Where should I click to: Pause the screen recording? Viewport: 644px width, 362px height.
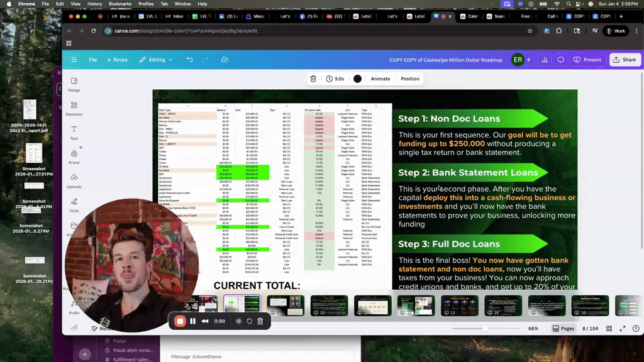[192, 321]
